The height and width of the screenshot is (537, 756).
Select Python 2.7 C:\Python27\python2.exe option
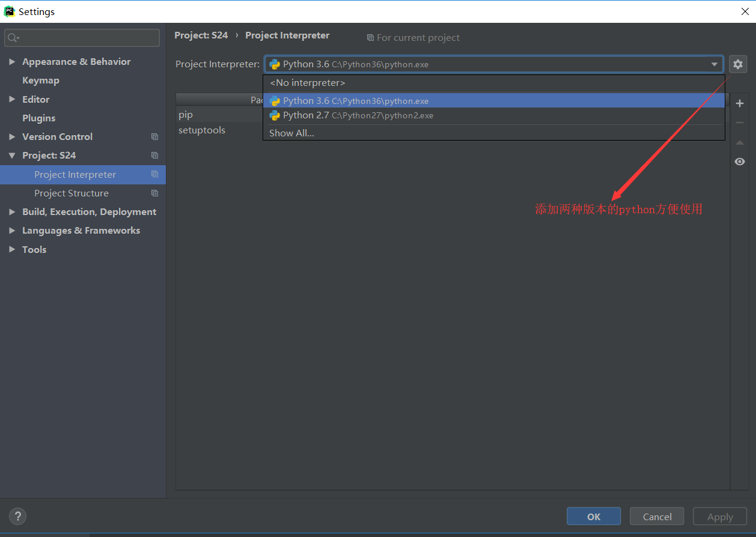click(x=494, y=115)
